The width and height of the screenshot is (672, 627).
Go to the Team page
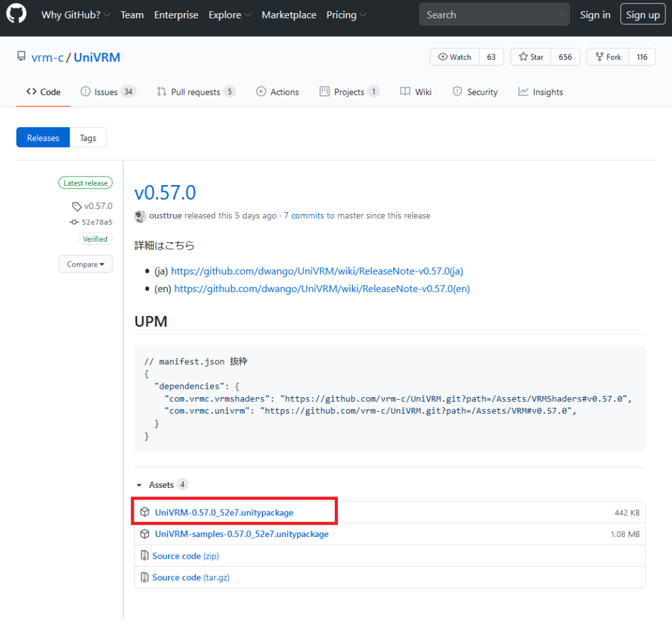(132, 15)
